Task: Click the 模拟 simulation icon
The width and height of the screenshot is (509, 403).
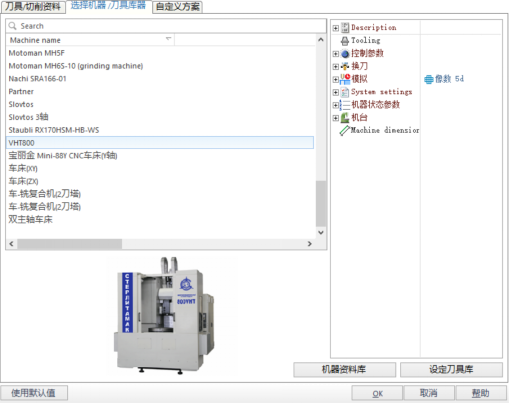Action: coord(345,79)
